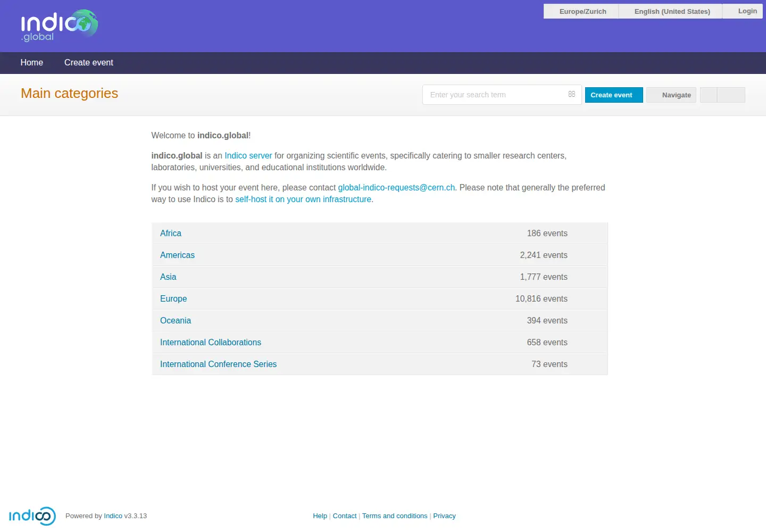766x532 pixels.
Task: Click the '10,816 events' count text
Action: coord(542,299)
